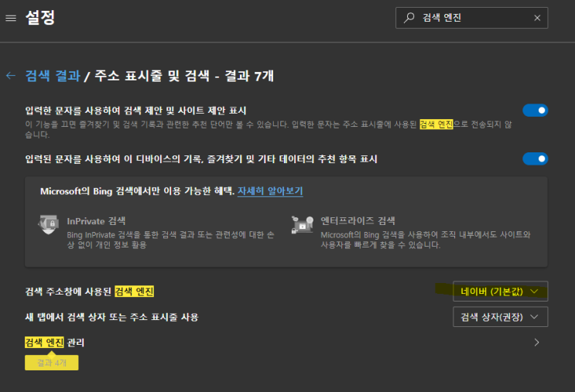Click the 검색 주소창에 사용된 검색 엔진 label

90,291
